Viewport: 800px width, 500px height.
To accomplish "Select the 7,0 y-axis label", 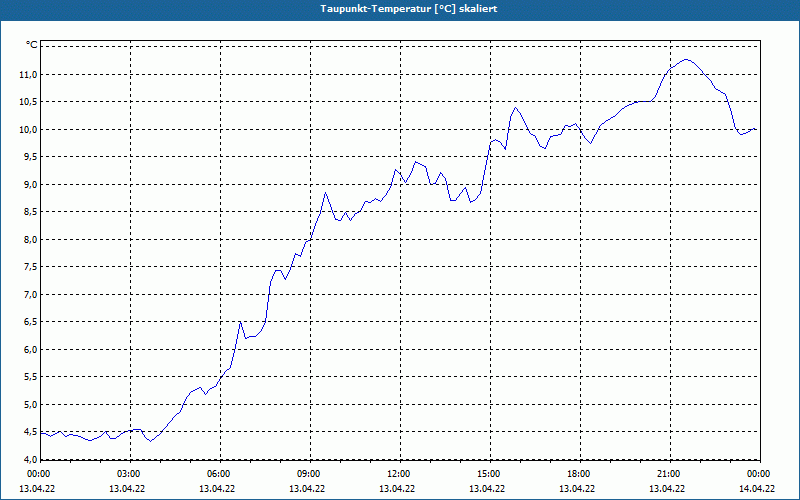I will point(31,294).
